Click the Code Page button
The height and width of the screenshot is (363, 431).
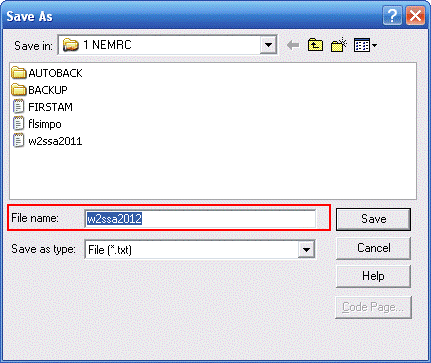pos(373,307)
